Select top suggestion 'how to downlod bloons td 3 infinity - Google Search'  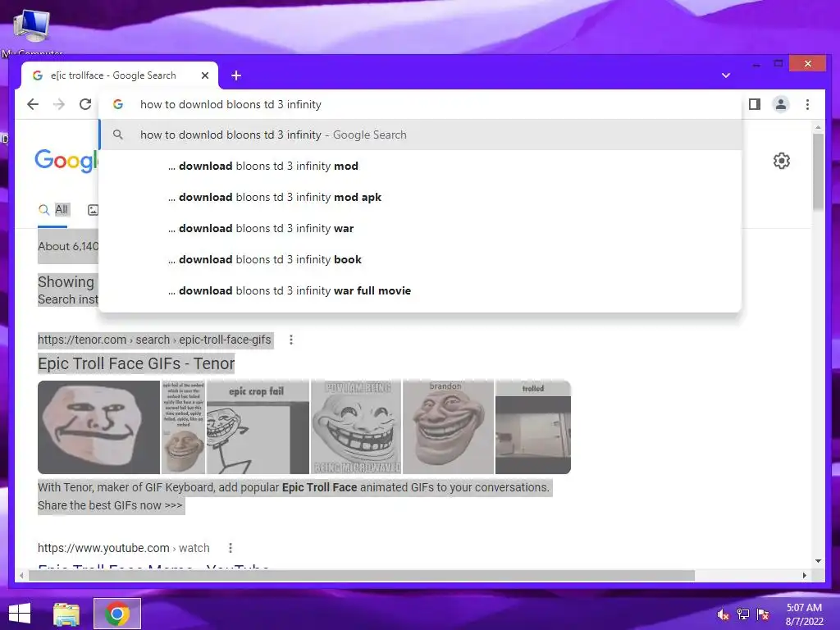(421, 135)
